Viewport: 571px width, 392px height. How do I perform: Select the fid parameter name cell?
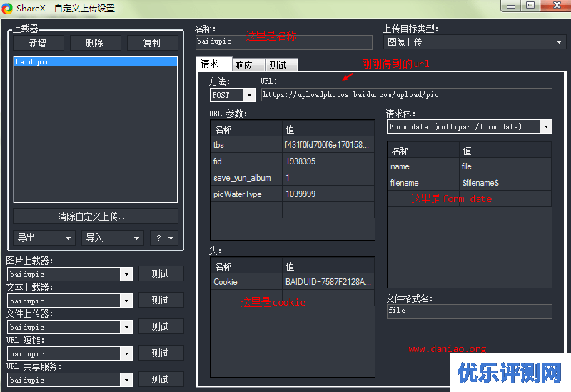(x=246, y=161)
